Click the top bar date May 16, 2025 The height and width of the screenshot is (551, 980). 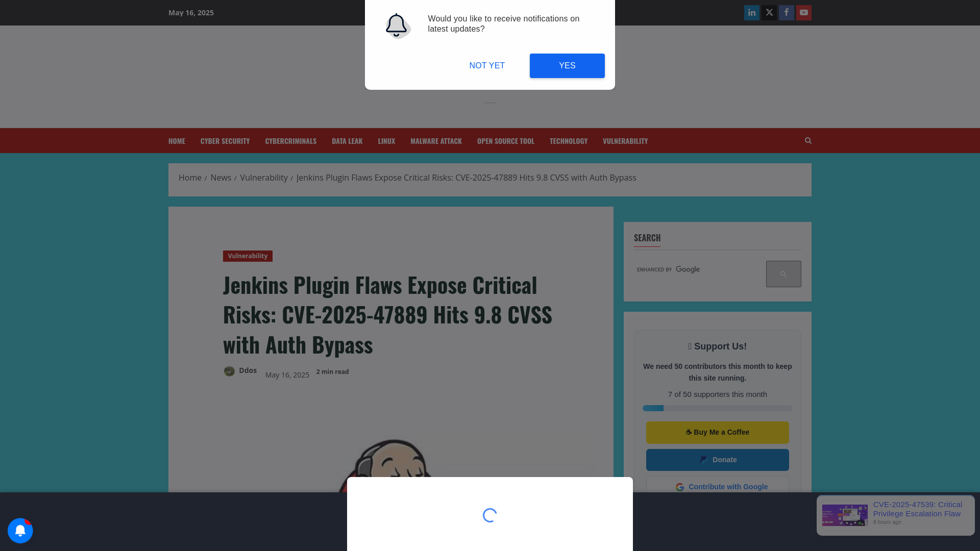191,13
